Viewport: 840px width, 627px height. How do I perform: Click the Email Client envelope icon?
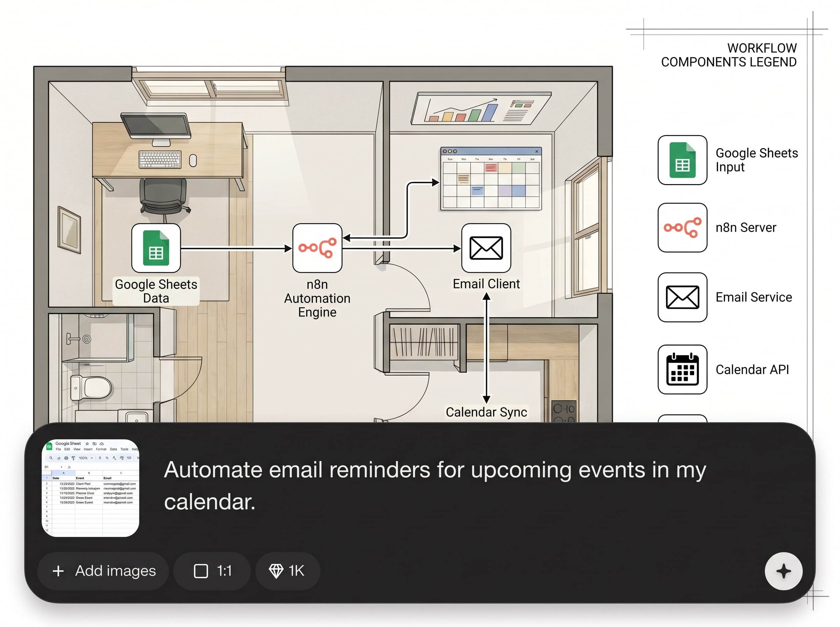click(x=486, y=248)
